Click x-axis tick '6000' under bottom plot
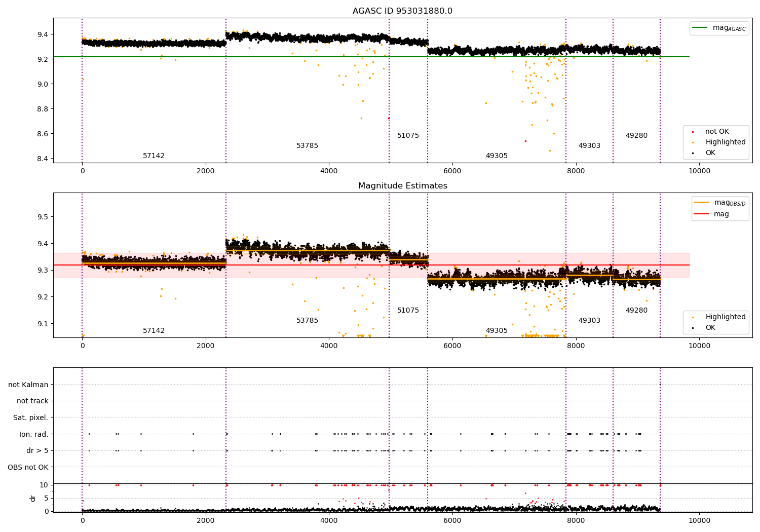This screenshot has width=760, height=532. click(452, 521)
